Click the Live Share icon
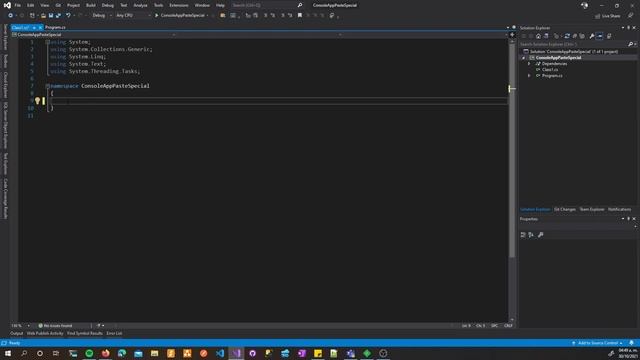Screen dimensions: 640x360 (598, 16)
